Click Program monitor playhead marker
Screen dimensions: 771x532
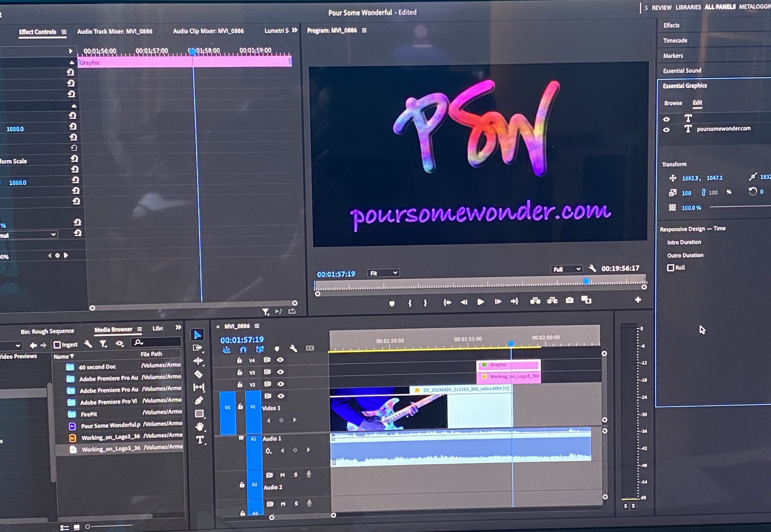click(586, 281)
